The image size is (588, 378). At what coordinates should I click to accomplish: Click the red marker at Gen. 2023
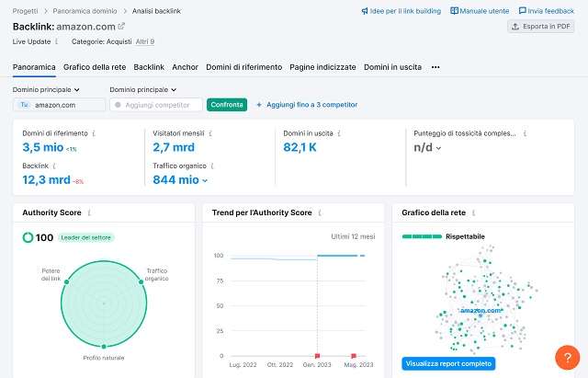317,355
